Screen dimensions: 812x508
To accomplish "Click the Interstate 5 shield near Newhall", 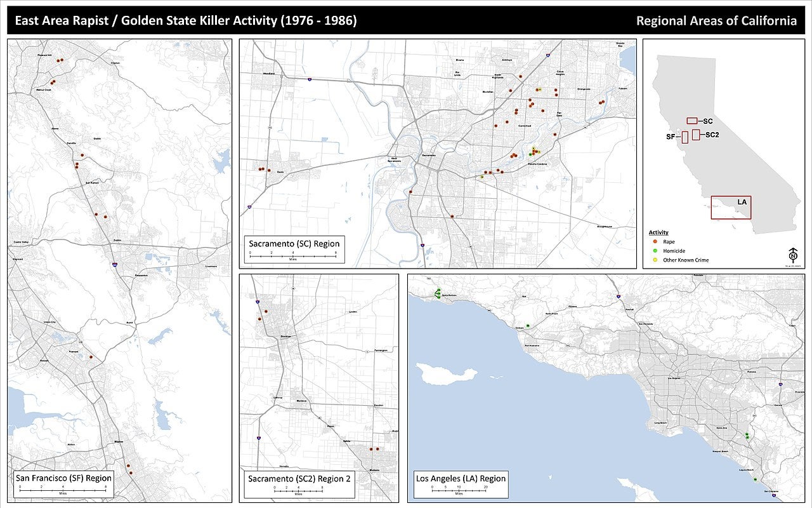I will point(618,296).
